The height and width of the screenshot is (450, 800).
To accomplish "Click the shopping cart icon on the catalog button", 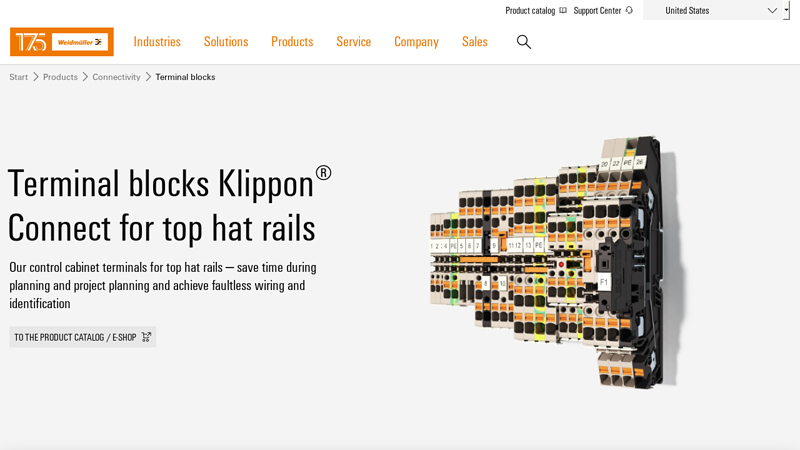I will (146, 337).
